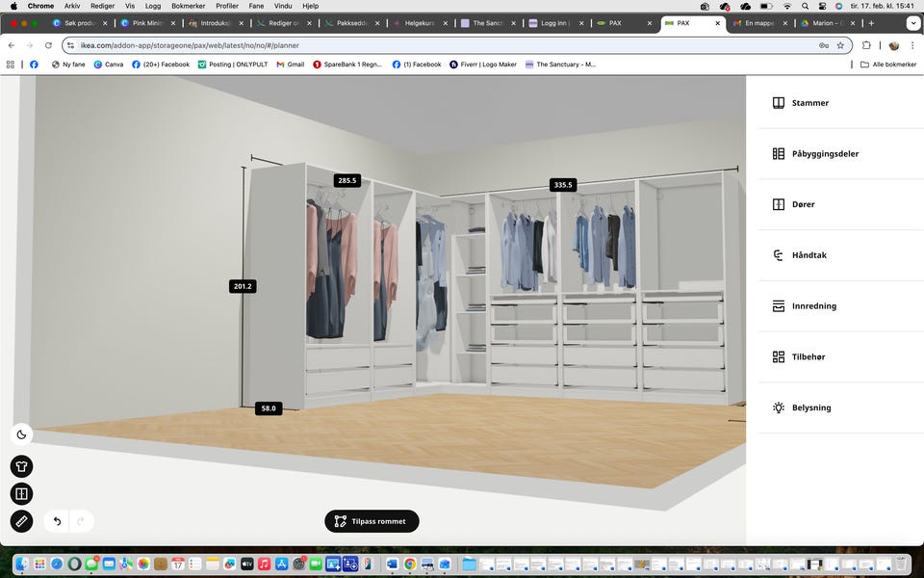Open App Store from the dock

coord(282,564)
